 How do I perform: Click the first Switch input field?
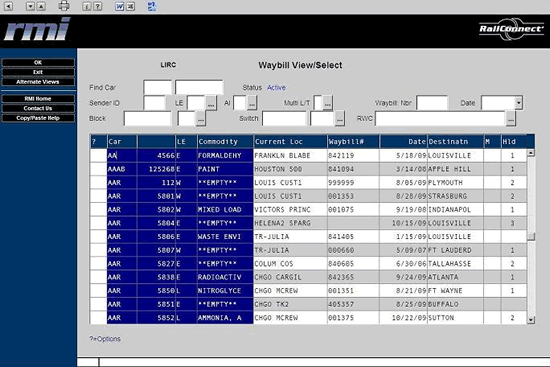coord(284,119)
